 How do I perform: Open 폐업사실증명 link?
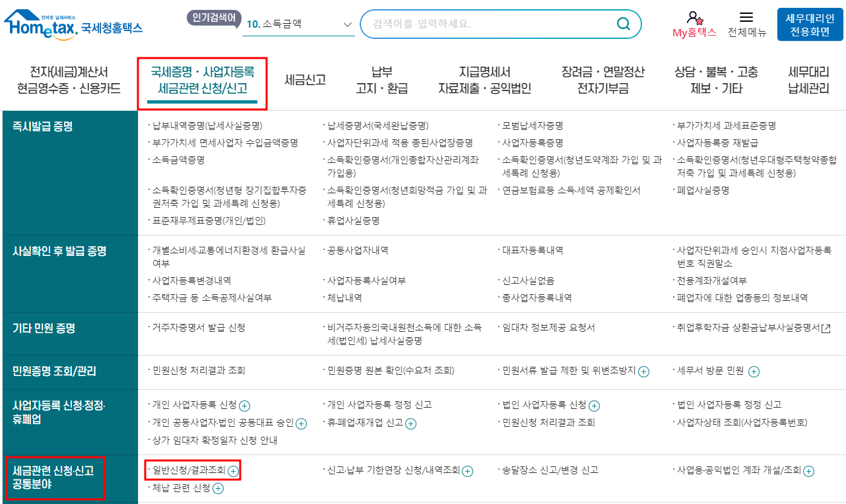tap(703, 190)
